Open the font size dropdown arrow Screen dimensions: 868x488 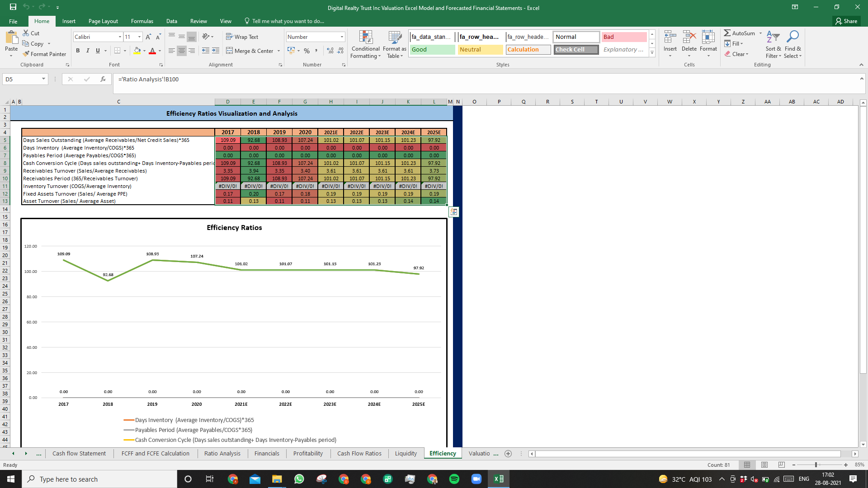pos(139,37)
